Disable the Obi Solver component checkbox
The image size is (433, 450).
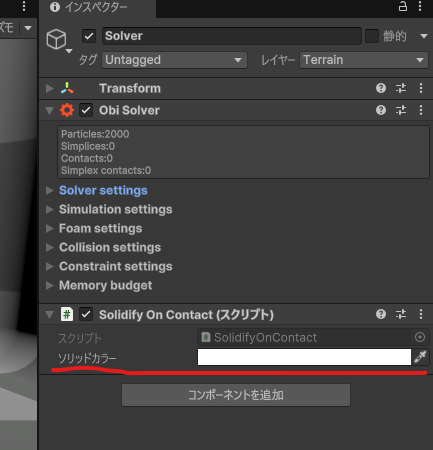click(86, 110)
